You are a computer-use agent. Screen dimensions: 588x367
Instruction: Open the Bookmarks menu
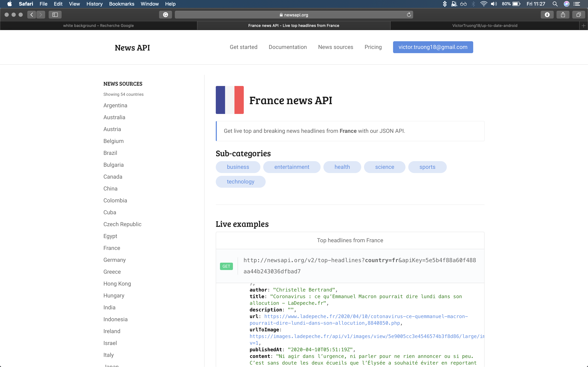121,4
